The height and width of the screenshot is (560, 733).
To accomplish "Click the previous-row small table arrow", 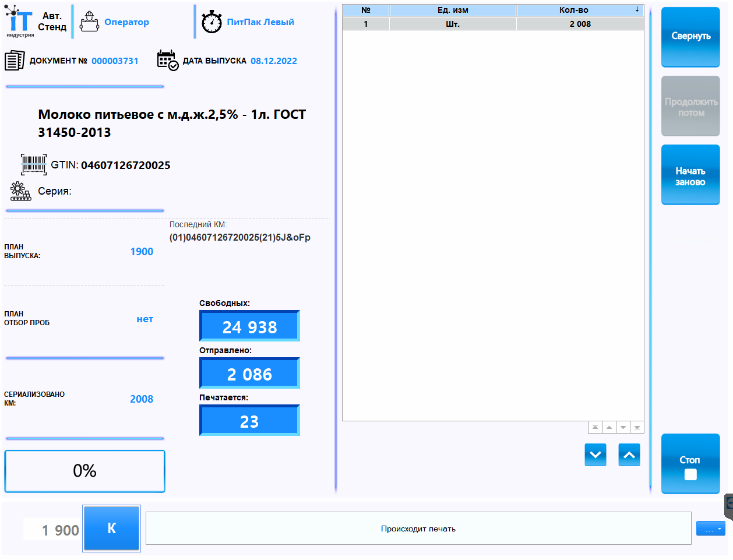I will [609, 427].
